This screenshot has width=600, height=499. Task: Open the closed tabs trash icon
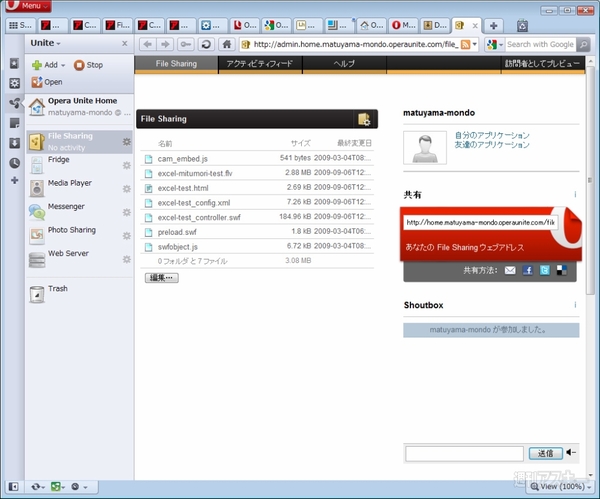(x=522, y=26)
